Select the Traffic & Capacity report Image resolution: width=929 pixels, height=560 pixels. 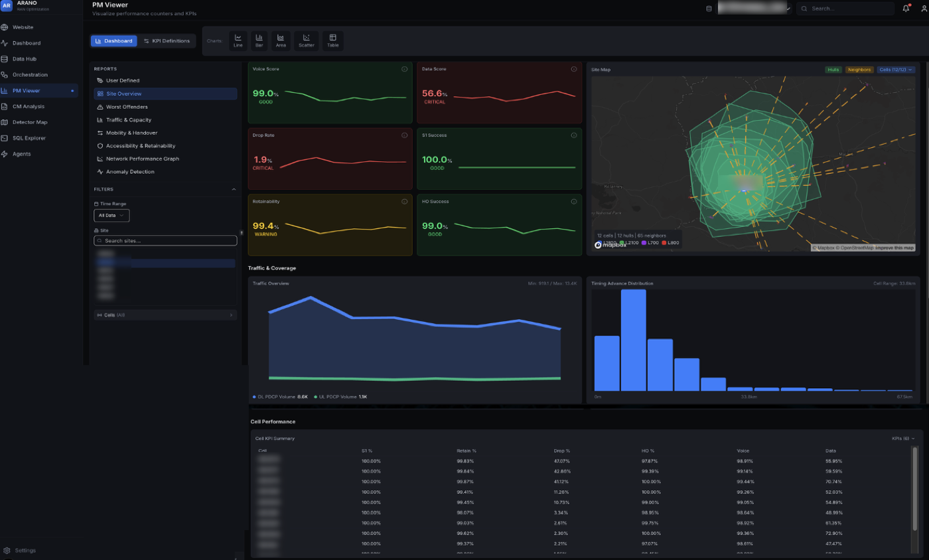[165, 120]
